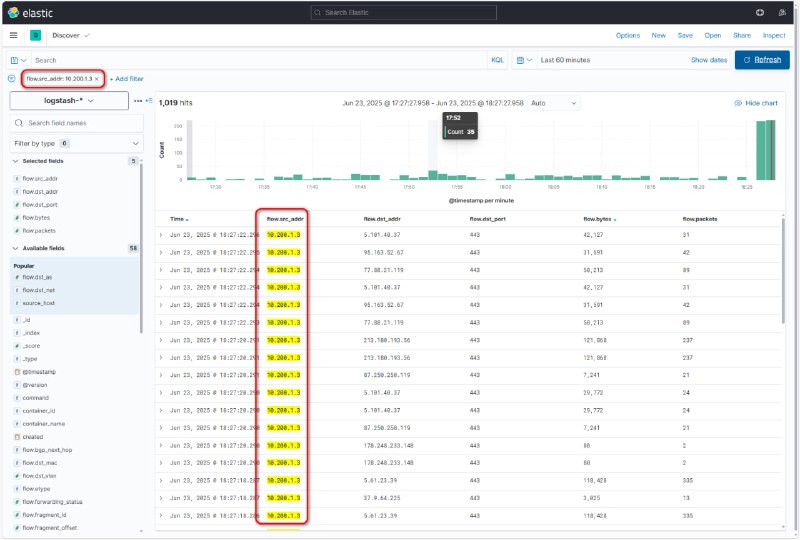Click Inspect in top menu
This screenshot has width=800, height=540.
[774, 35]
